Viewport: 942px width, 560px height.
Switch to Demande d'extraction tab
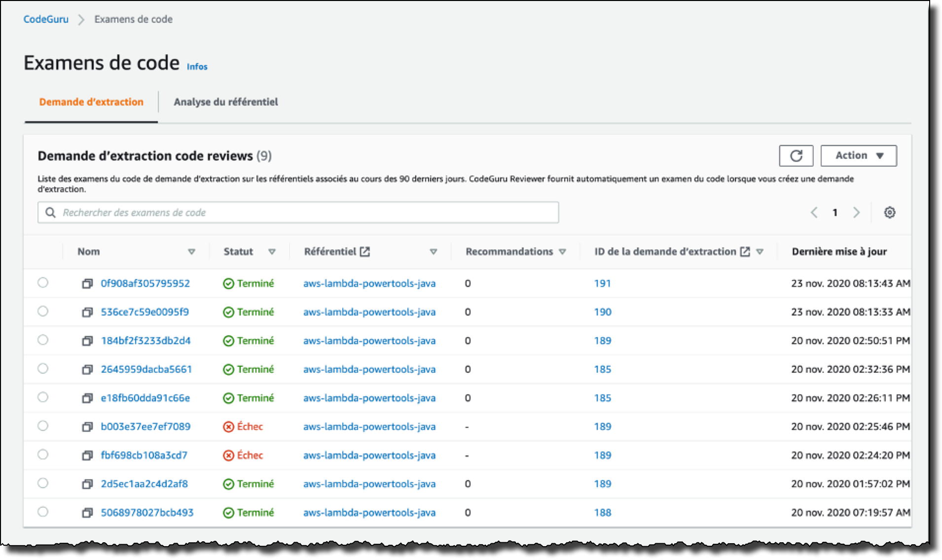click(x=91, y=102)
